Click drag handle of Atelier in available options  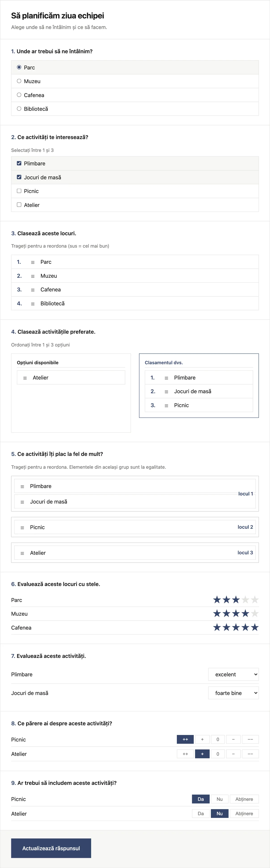click(x=25, y=378)
